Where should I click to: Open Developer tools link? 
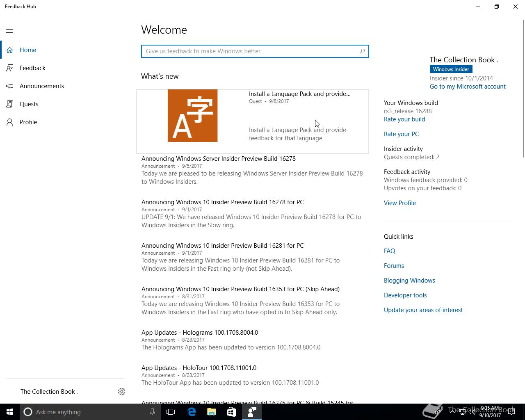405,295
